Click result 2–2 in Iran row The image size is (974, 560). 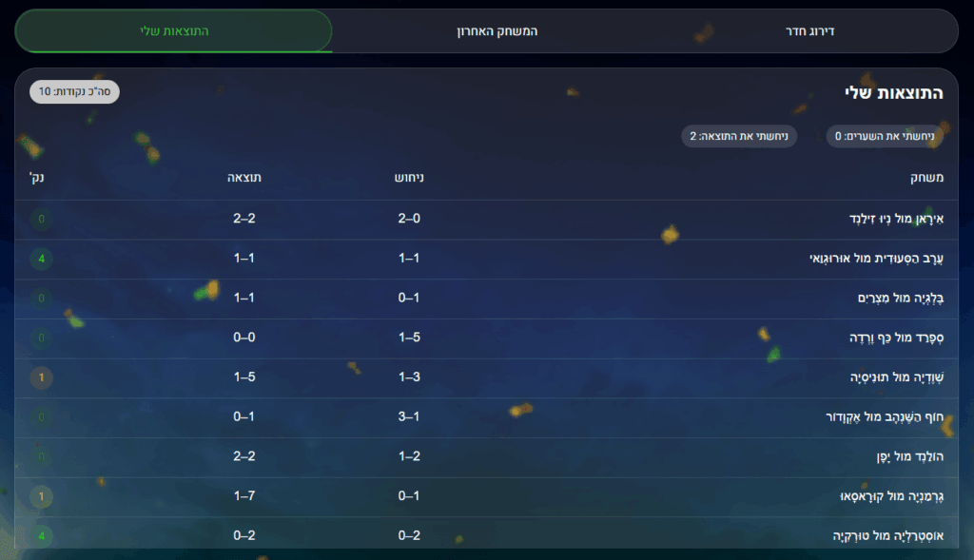[x=244, y=219]
